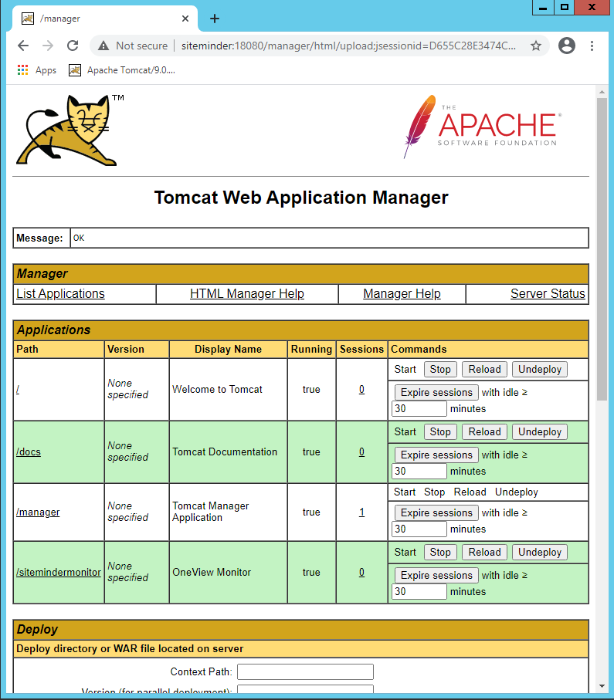
Task: Minimize the Chrome window
Action: tap(543, 8)
